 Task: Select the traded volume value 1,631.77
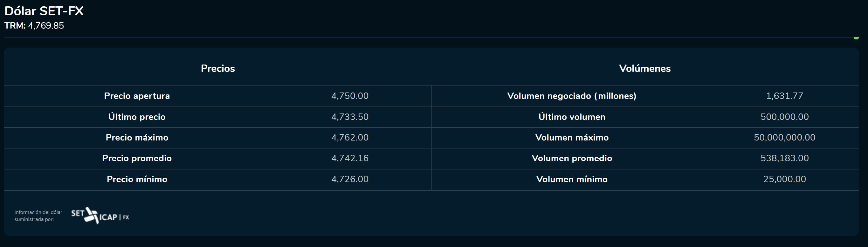tap(784, 96)
